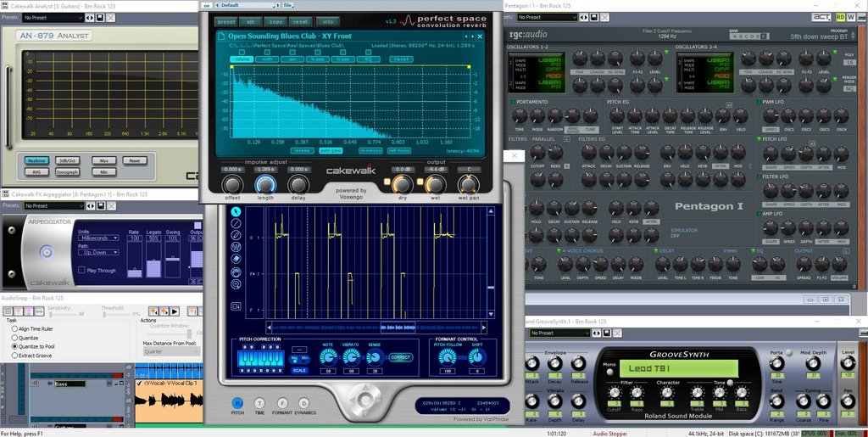Click previous/next preset arrows in Analyst window

[x=90, y=18]
